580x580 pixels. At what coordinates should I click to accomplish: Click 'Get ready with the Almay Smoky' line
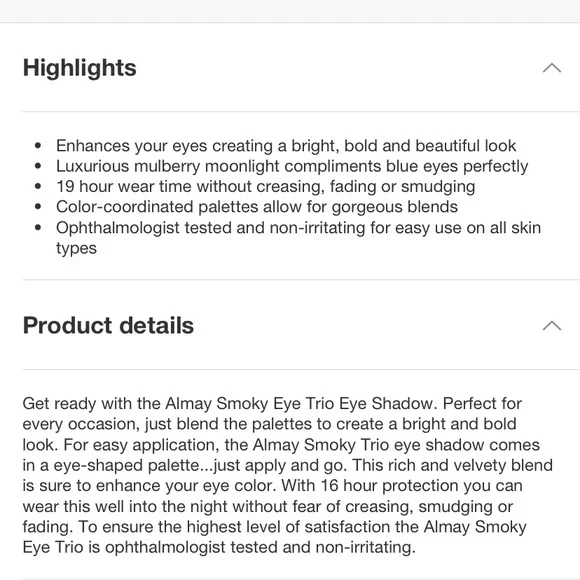coord(272,404)
